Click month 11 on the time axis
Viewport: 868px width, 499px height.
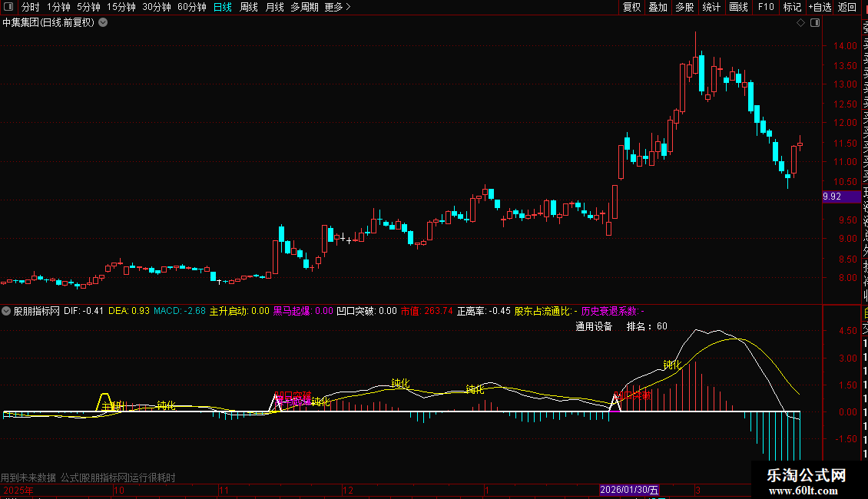pyautogui.click(x=223, y=490)
